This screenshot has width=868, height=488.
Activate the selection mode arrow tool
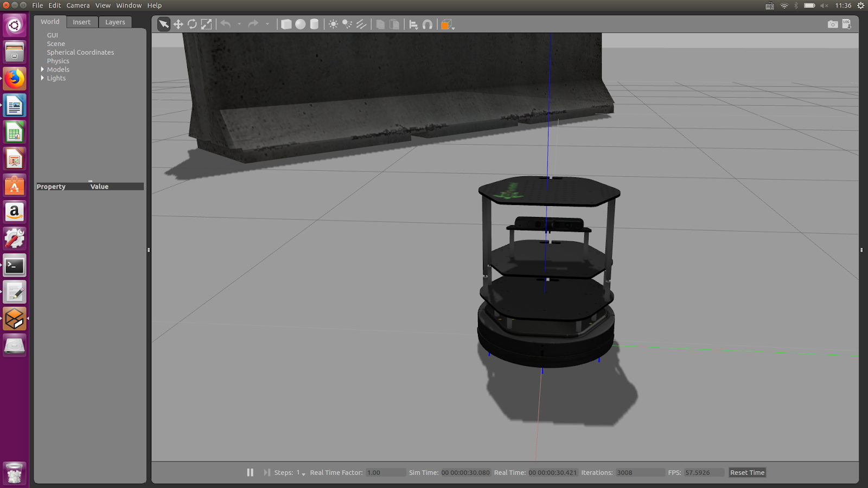pyautogui.click(x=164, y=24)
